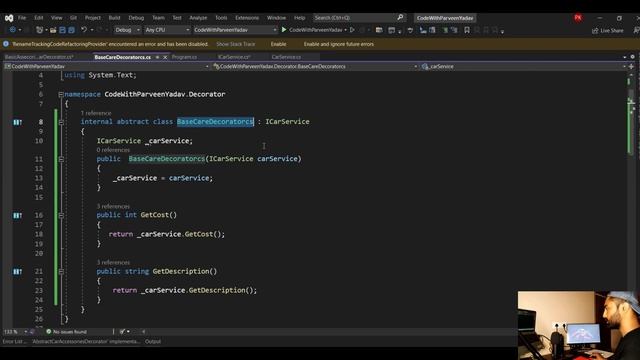Start debugging with the green play icon

tap(284, 30)
